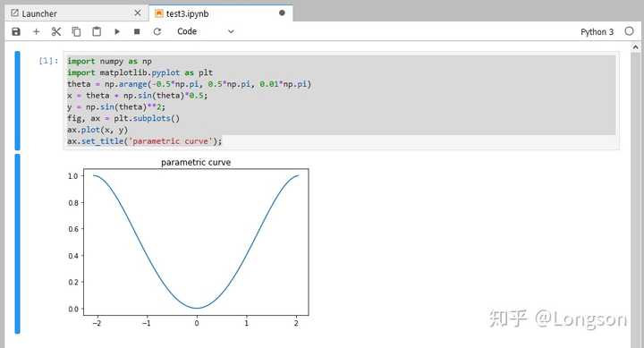Click the line 'fig, ax = plt.subplots()'

pos(123,118)
